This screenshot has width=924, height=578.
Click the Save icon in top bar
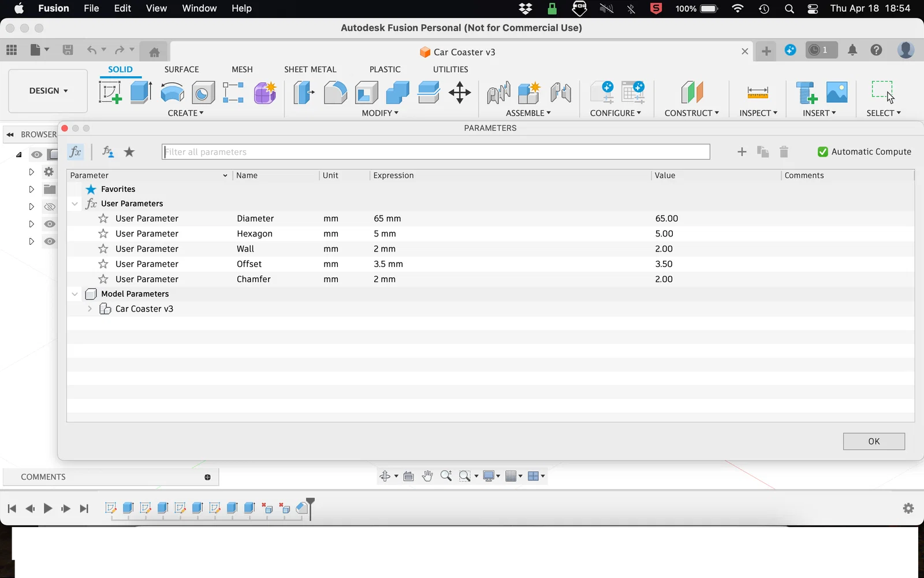coord(68,50)
